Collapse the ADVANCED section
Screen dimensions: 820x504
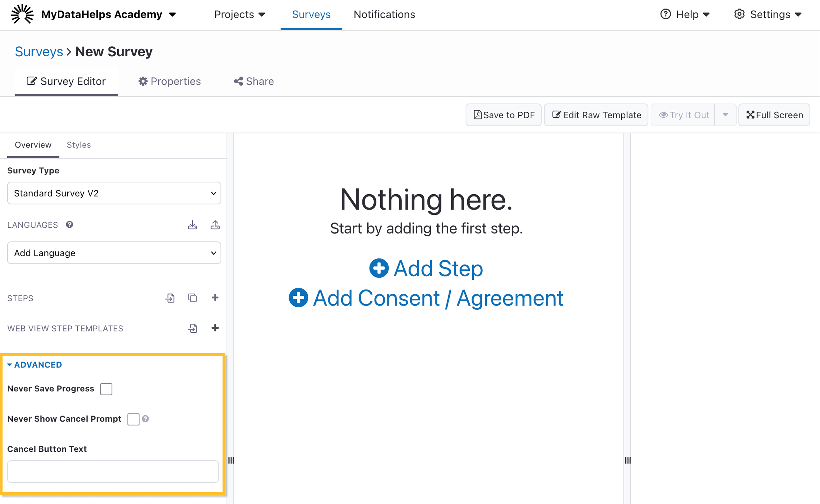[34, 365]
